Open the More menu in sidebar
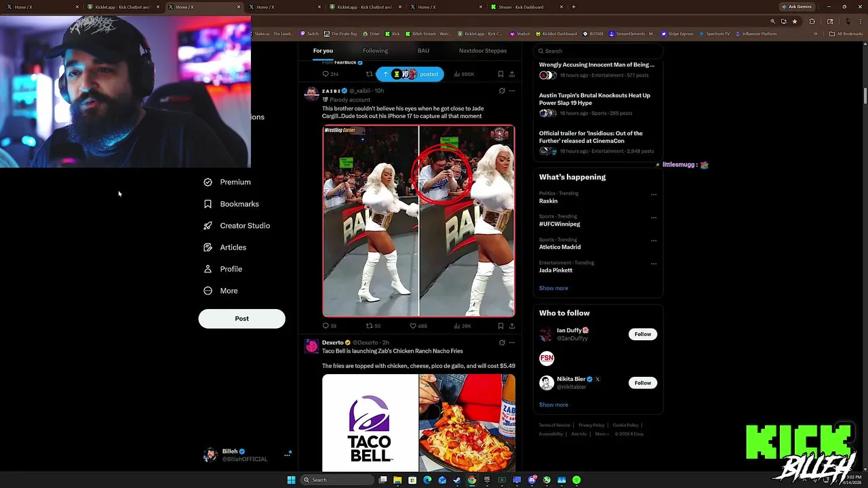The height and width of the screenshot is (488, 868). (x=221, y=290)
